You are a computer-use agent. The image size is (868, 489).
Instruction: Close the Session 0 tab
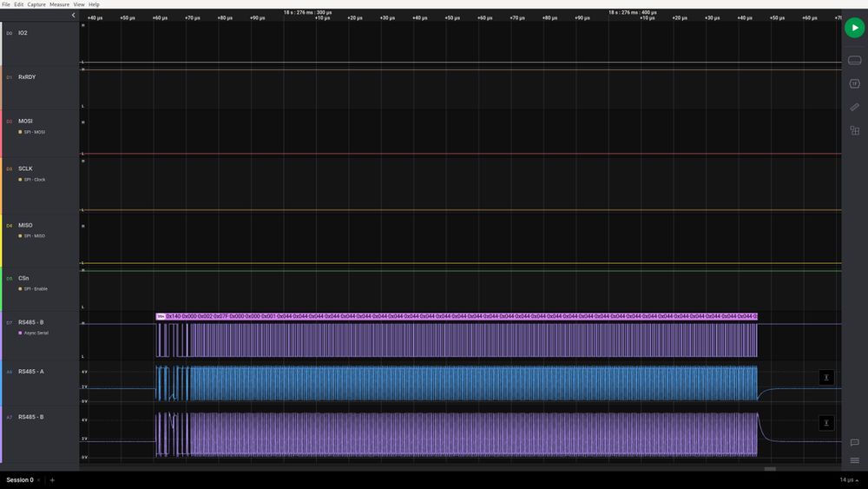[39, 480]
